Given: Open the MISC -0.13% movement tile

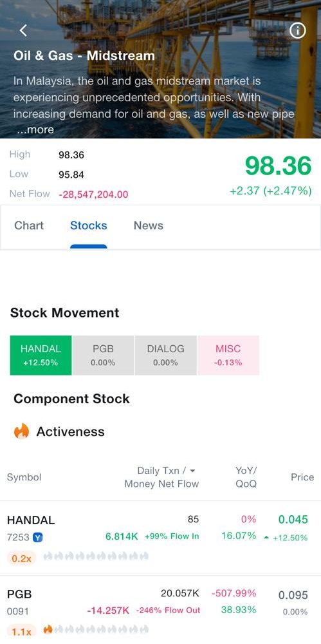Looking at the screenshot, I should pyautogui.click(x=228, y=355).
